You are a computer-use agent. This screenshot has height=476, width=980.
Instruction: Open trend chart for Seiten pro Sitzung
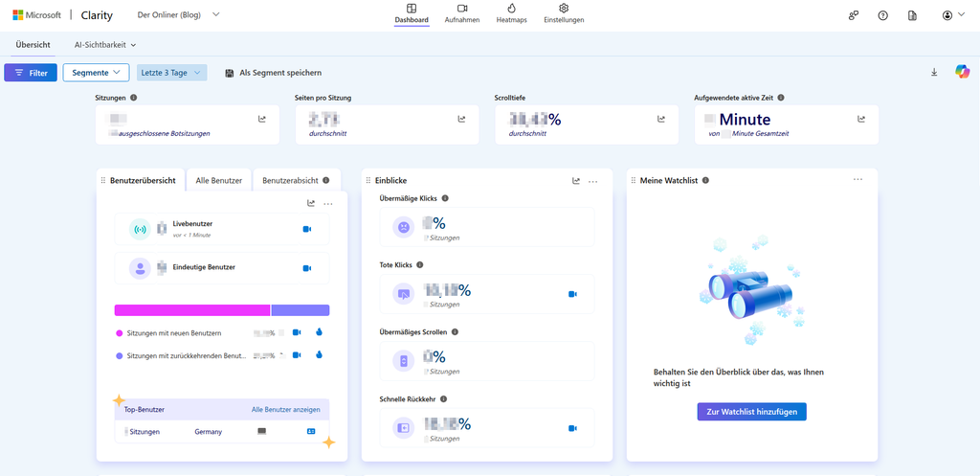462,119
